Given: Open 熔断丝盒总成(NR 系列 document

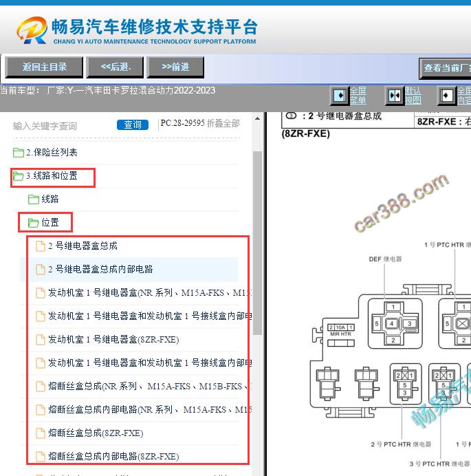Looking at the screenshot, I should (x=150, y=386).
